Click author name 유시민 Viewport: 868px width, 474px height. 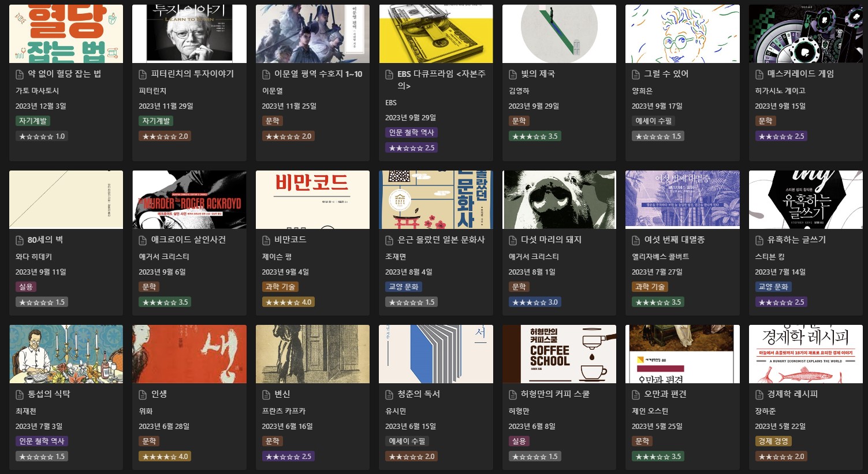396,411
